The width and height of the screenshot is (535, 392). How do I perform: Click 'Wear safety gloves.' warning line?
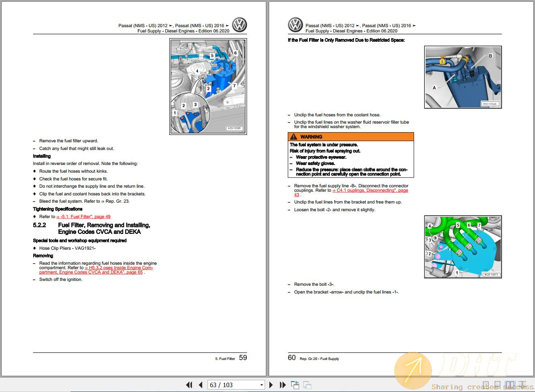tap(315, 163)
